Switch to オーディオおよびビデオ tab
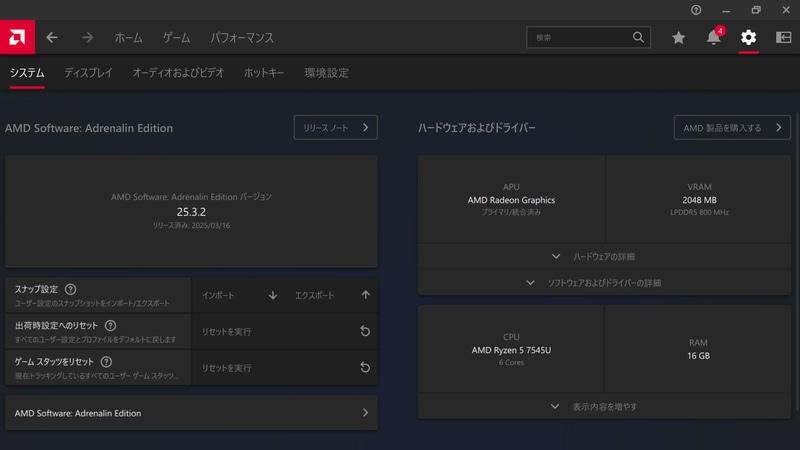 pos(178,73)
